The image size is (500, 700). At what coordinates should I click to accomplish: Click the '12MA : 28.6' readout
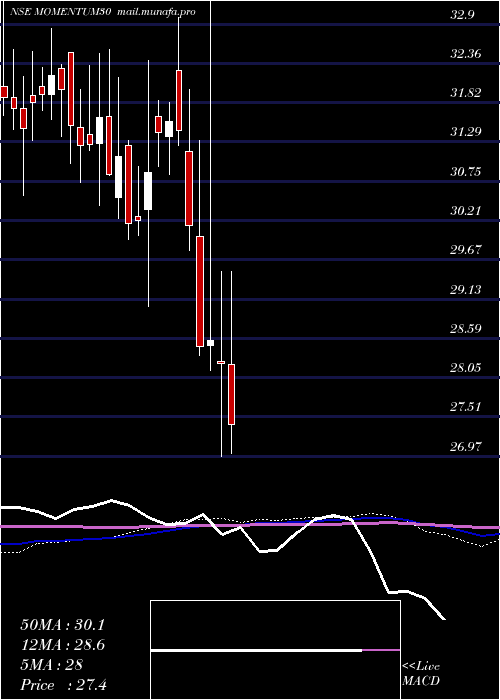click(62, 645)
